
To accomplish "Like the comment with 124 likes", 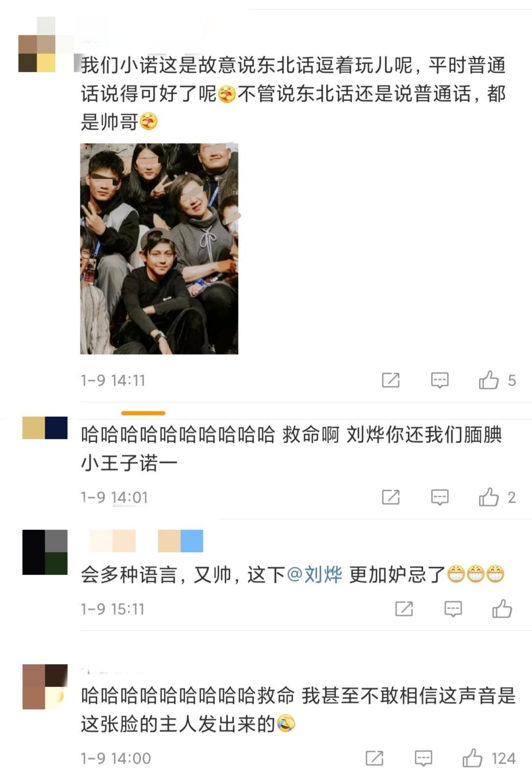I will point(472,758).
